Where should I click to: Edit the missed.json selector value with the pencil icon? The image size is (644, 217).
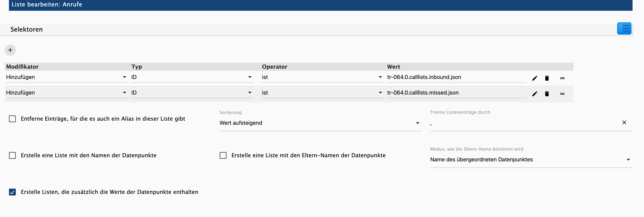(535, 94)
